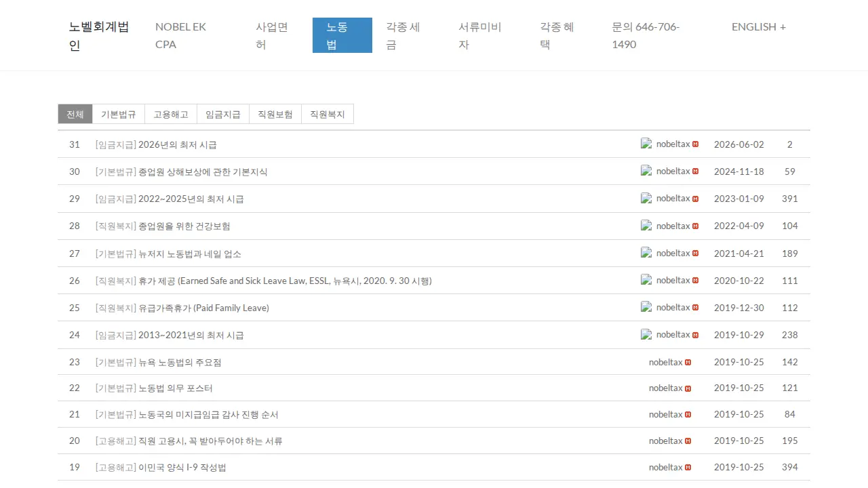
Task: Click red icon beside nobeltax in row 31
Action: click(x=696, y=144)
